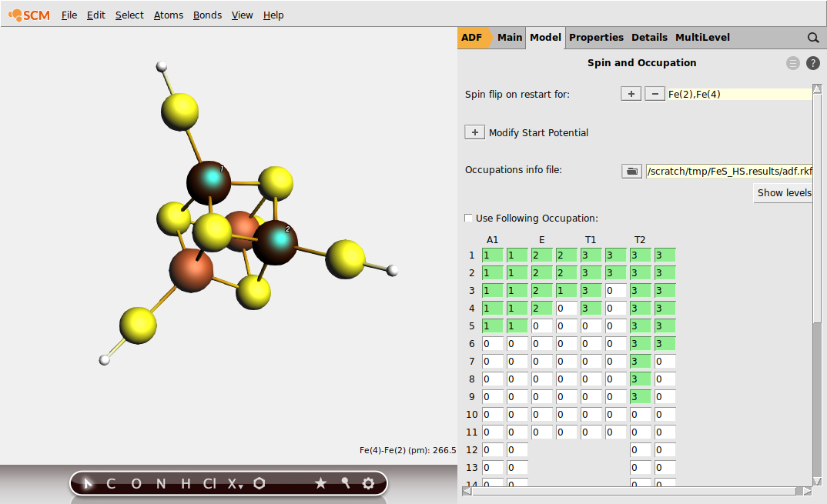Open the Atoms menu
The height and width of the screenshot is (504, 827).
click(x=168, y=15)
